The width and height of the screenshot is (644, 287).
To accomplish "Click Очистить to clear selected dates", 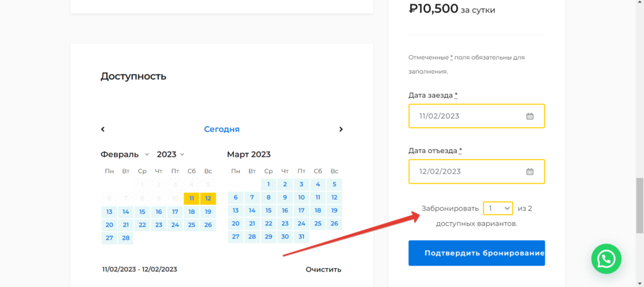I will point(323,269).
